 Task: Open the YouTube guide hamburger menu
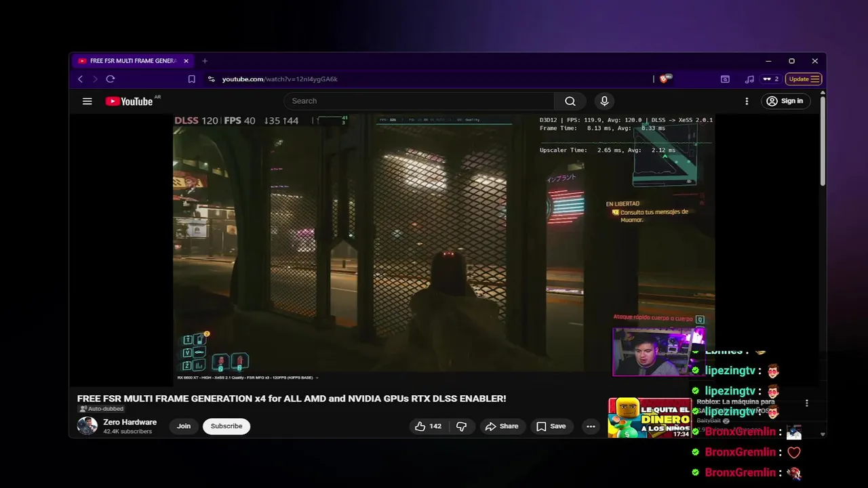coord(87,101)
